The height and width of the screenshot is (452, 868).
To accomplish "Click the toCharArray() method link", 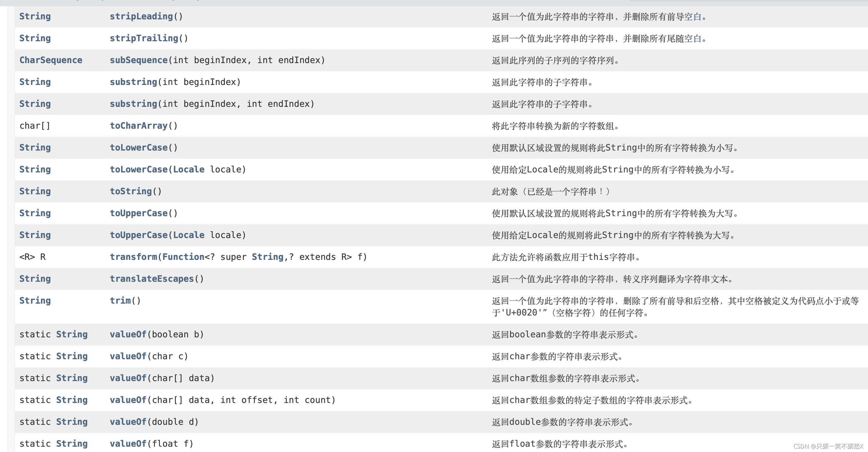I will coord(138,126).
